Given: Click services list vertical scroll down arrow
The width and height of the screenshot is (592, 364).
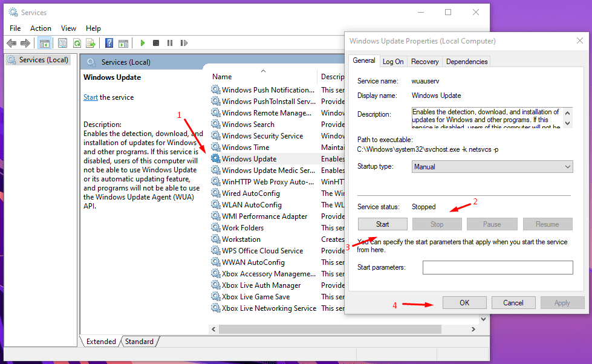Looking at the screenshot, I should tap(483, 319).
